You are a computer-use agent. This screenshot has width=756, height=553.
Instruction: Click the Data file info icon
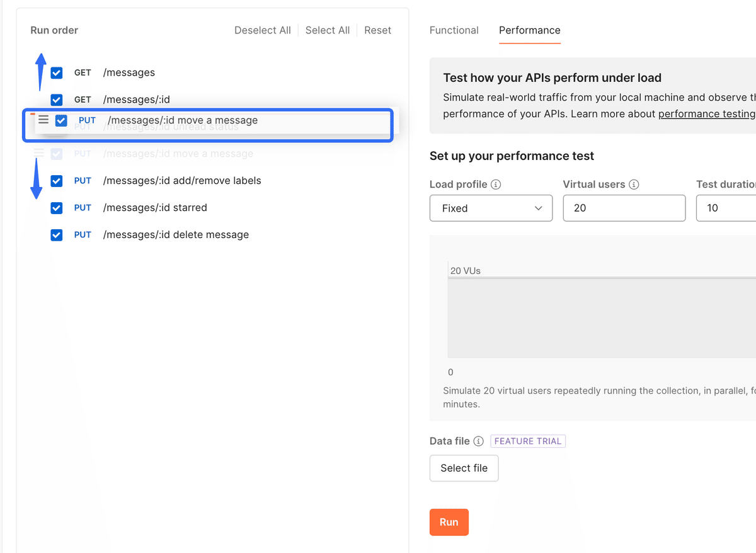478,441
